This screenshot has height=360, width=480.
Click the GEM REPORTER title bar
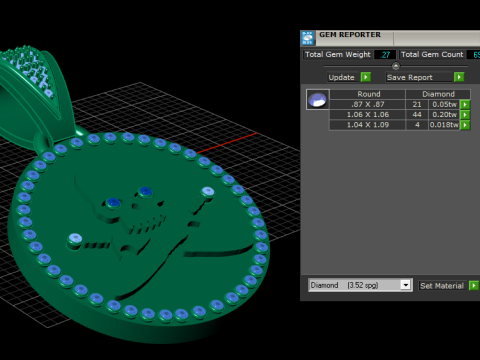(390, 38)
